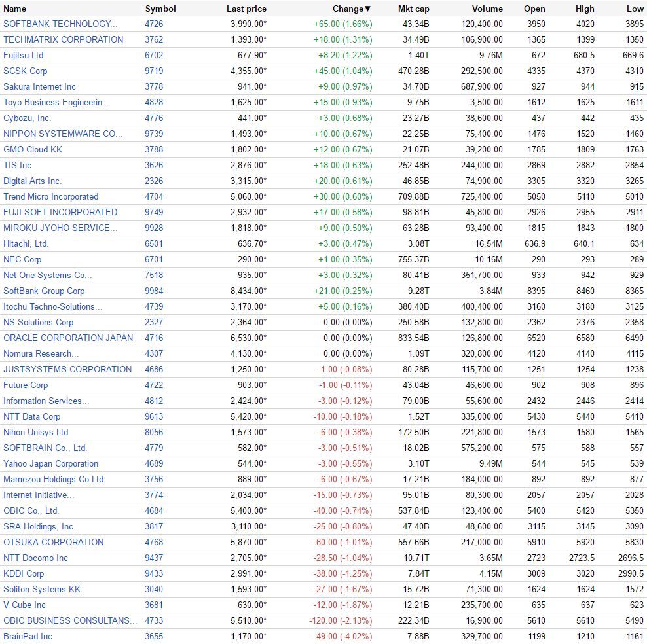Open Cybozu, Inc. link

click(28, 118)
